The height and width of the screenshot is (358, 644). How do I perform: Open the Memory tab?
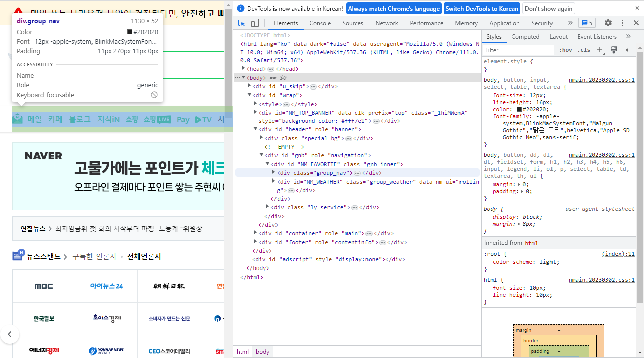(x=467, y=23)
